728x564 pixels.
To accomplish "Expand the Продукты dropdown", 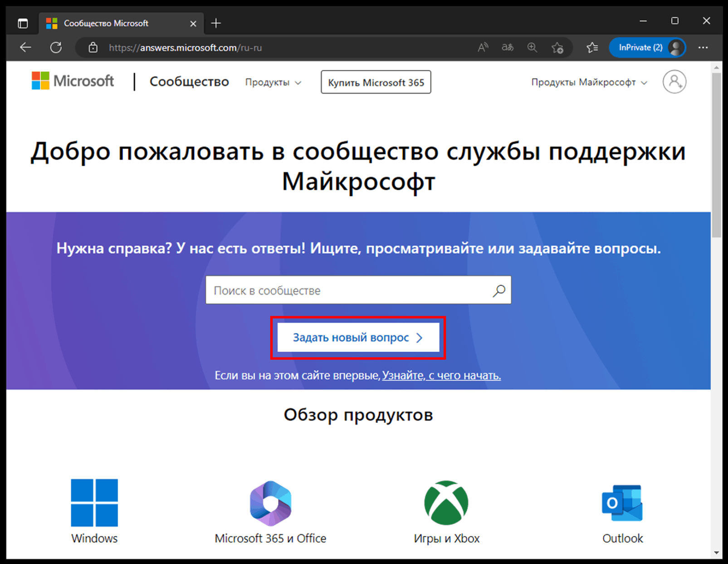I will click(273, 82).
